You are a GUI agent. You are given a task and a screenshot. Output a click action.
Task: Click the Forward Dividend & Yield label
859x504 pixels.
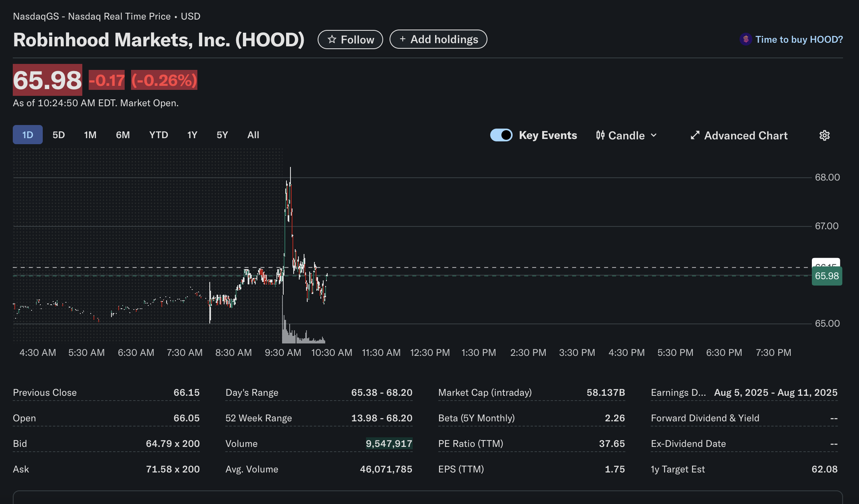705,418
